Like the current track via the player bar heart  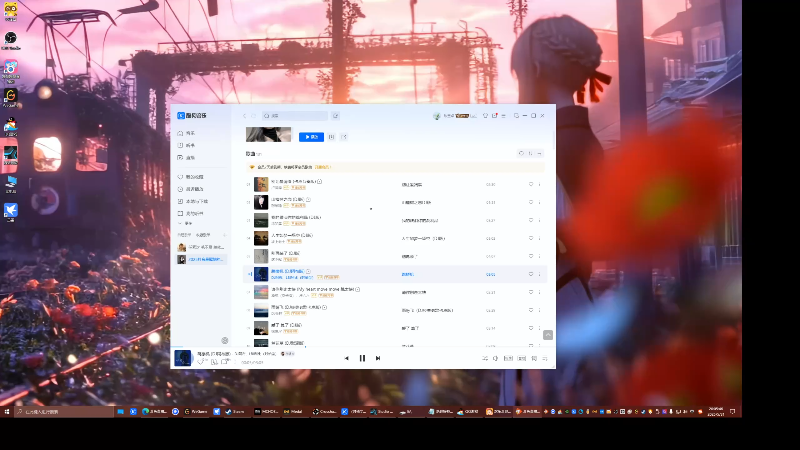202,362
